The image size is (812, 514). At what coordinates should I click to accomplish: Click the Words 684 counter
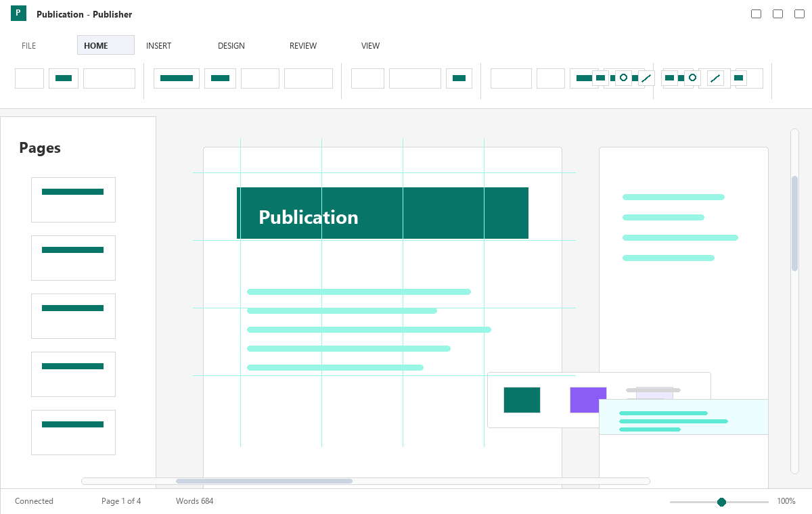[x=194, y=501]
